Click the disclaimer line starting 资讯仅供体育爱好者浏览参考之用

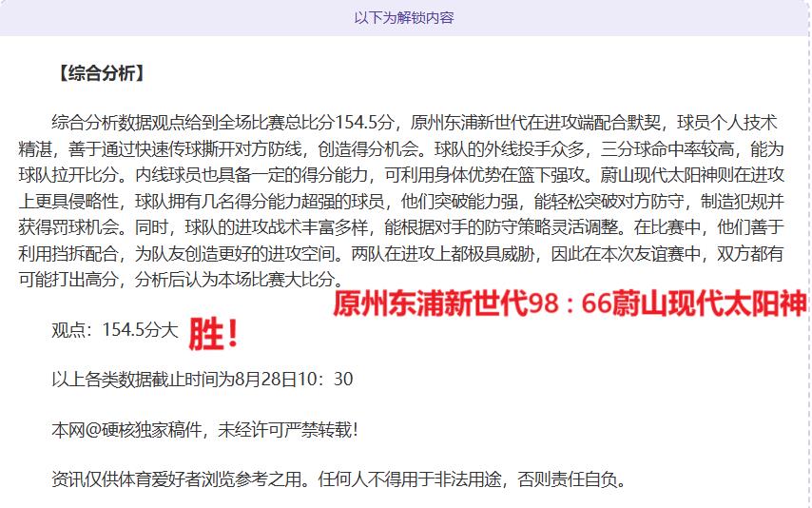(339, 479)
